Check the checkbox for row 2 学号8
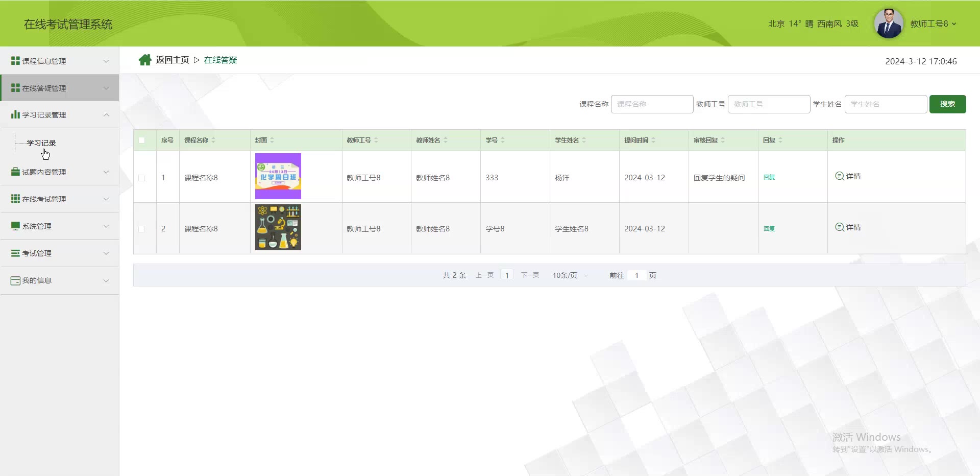This screenshot has width=980, height=476. [x=142, y=229]
